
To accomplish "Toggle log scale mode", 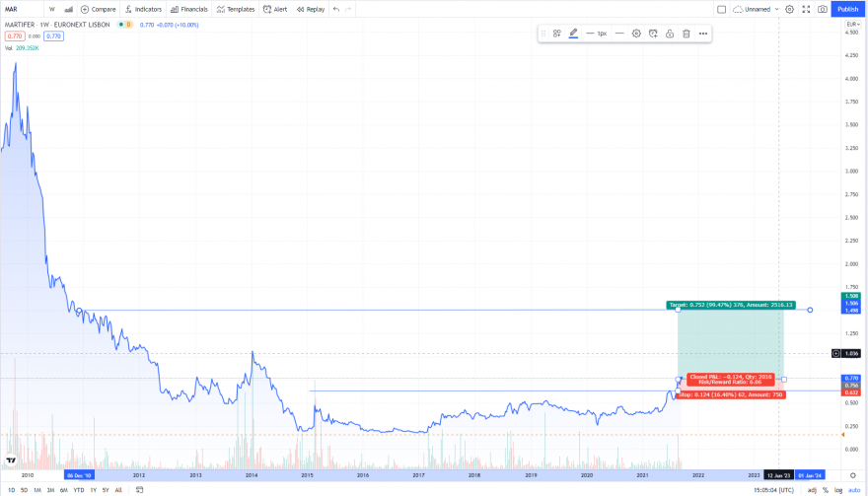I will coord(838,490).
